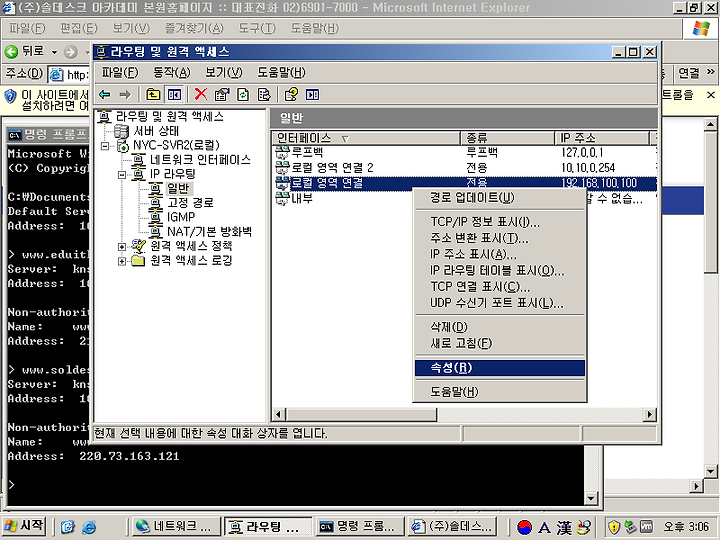
Task: Choose 도움말(H) in context menu
Action: pos(500,392)
